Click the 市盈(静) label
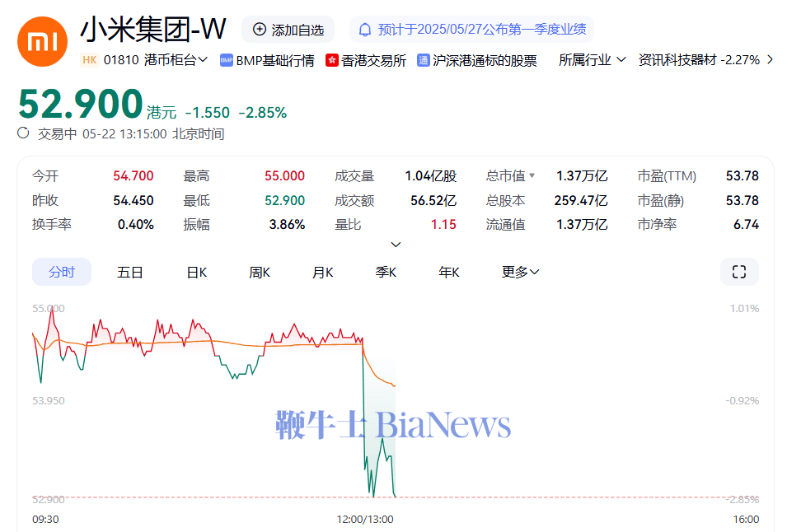The width and height of the screenshot is (787, 532). click(661, 201)
